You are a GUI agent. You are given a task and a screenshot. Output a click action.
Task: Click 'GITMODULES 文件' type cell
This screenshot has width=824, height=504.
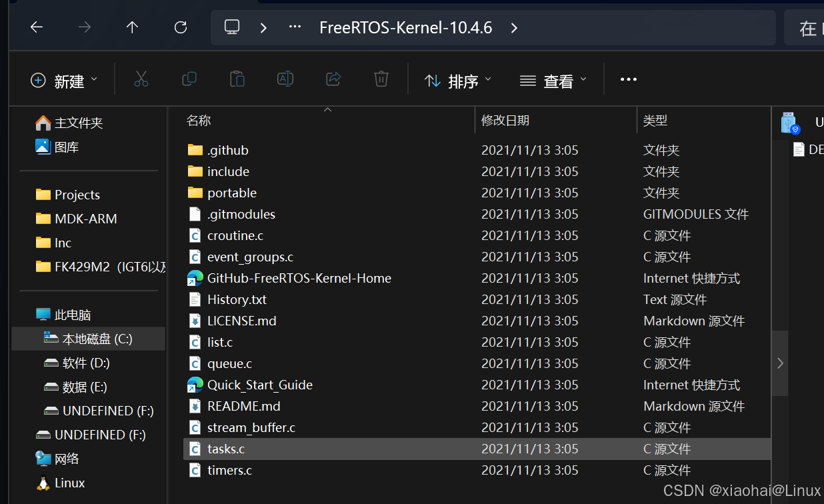tap(696, 214)
